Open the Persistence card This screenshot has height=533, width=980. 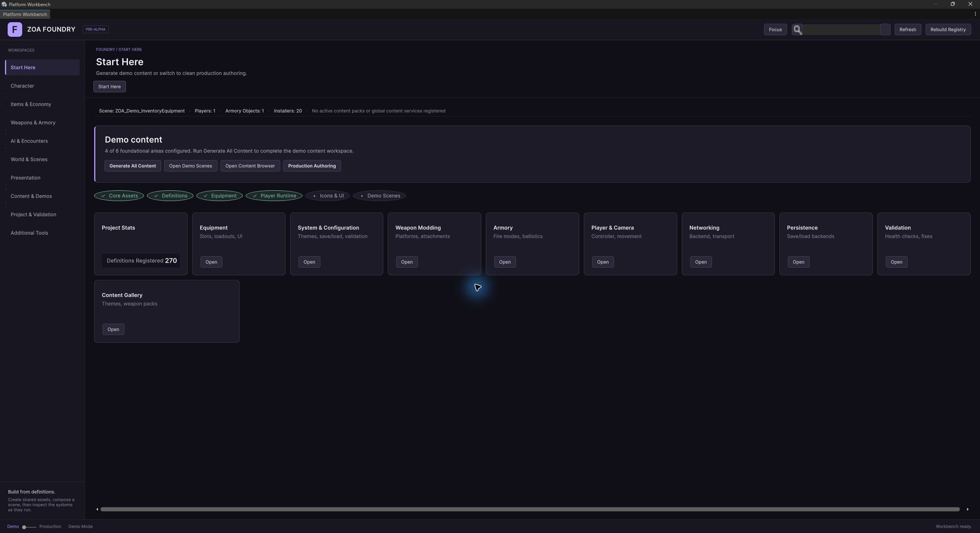coord(799,262)
